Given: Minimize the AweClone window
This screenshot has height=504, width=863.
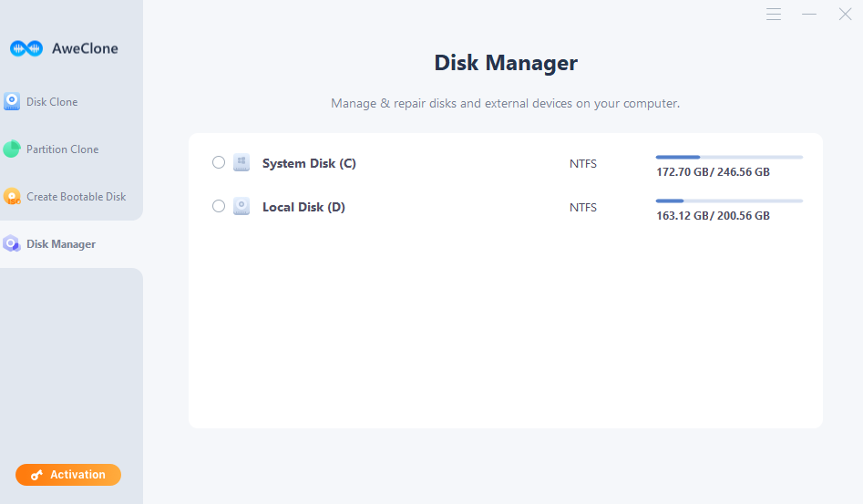Looking at the screenshot, I should click(809, 15).
